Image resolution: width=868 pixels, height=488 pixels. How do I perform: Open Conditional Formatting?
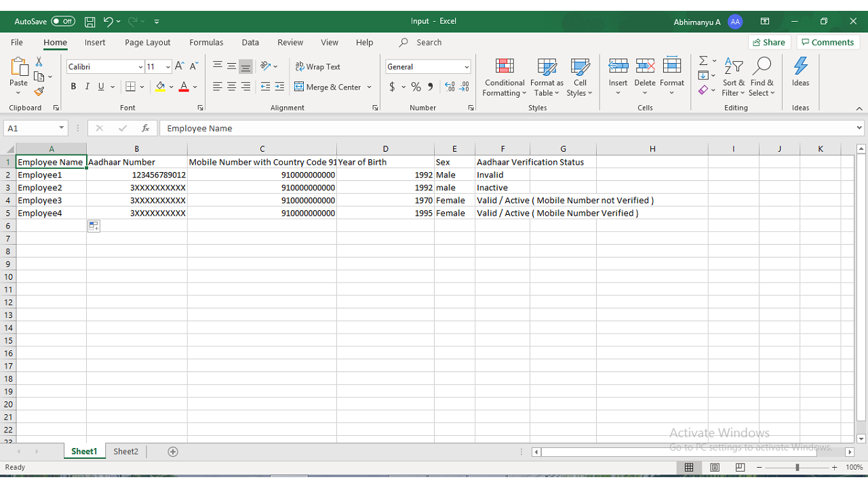pyautogui.click(x=504, y=77)
